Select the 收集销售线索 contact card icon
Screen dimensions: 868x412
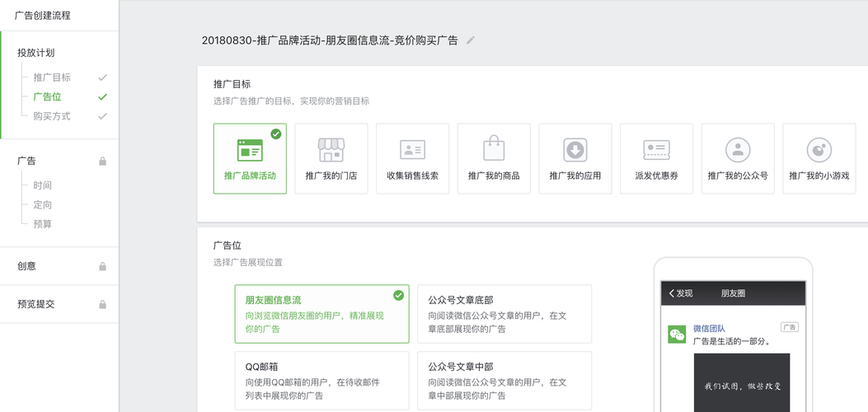[x=412, y=150]
